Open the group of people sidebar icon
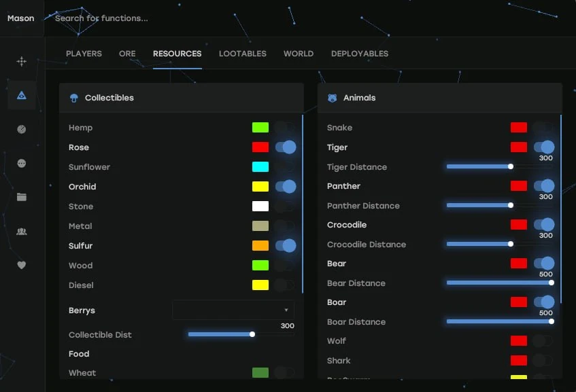This screenshot has width=576, height=392. point(21,231)
